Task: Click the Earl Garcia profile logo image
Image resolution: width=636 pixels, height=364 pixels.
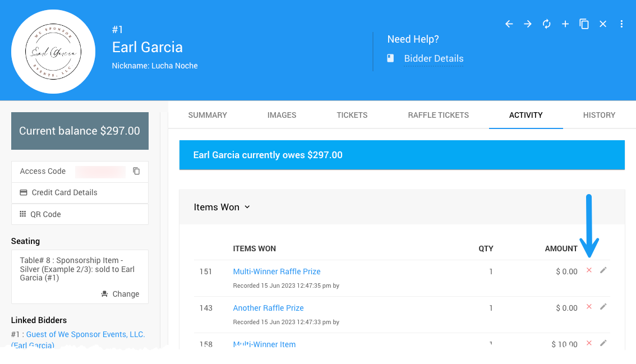Action: click(53, 52)
